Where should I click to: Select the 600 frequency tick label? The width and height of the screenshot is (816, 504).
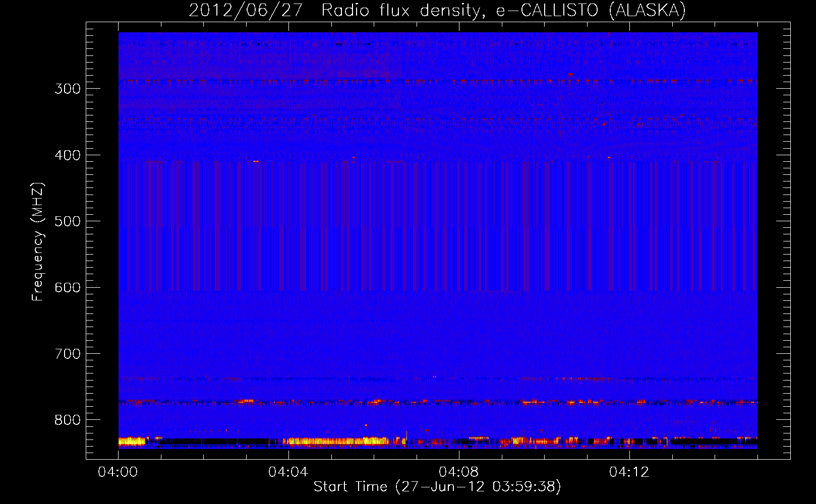click(68, 288)
